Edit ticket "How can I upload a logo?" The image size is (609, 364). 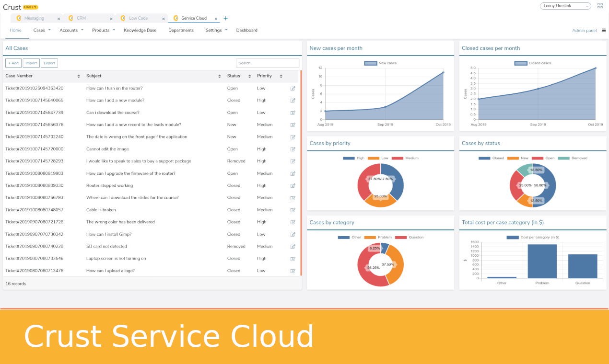click(x=293, y=271)
